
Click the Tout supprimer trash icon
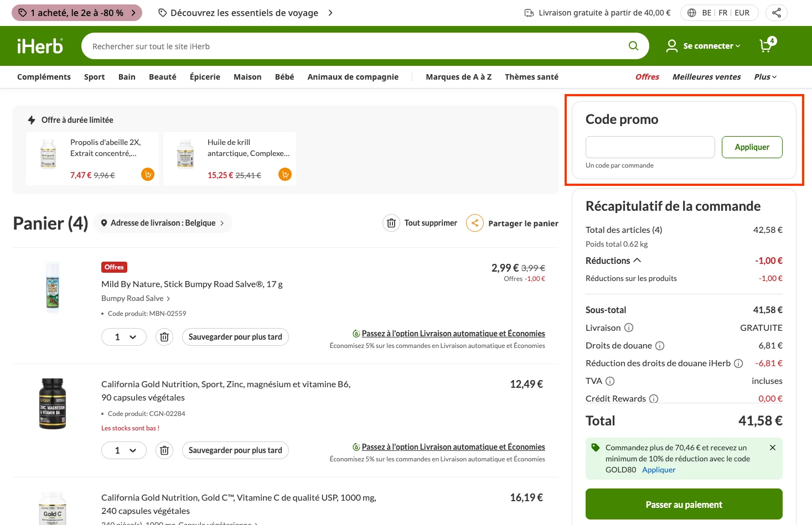coord(391,223)
